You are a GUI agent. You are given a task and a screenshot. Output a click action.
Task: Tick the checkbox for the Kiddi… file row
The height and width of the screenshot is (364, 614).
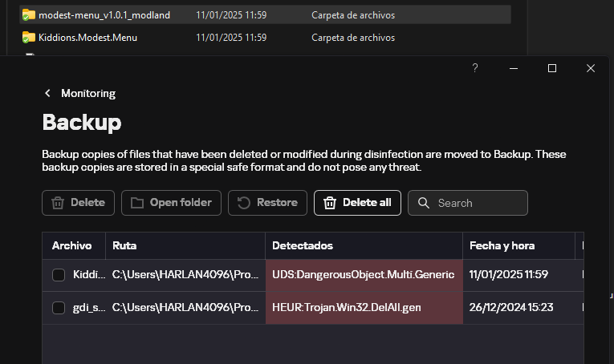pos(59,275)
